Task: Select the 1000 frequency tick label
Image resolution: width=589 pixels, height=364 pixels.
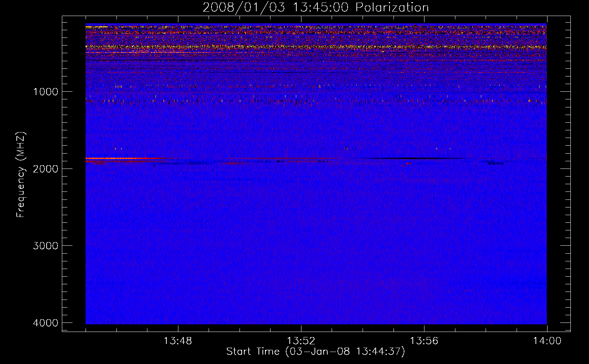Action: 46,92
